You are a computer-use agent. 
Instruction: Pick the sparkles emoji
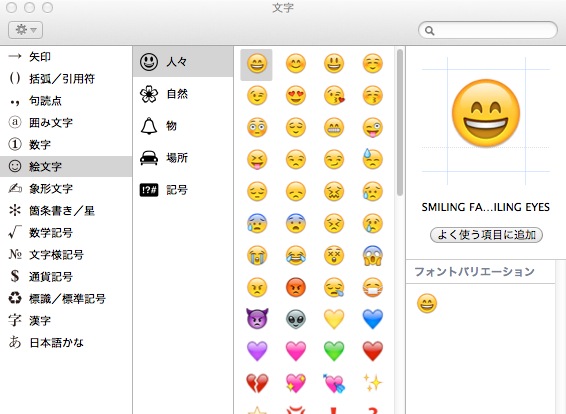click(373, 383)
